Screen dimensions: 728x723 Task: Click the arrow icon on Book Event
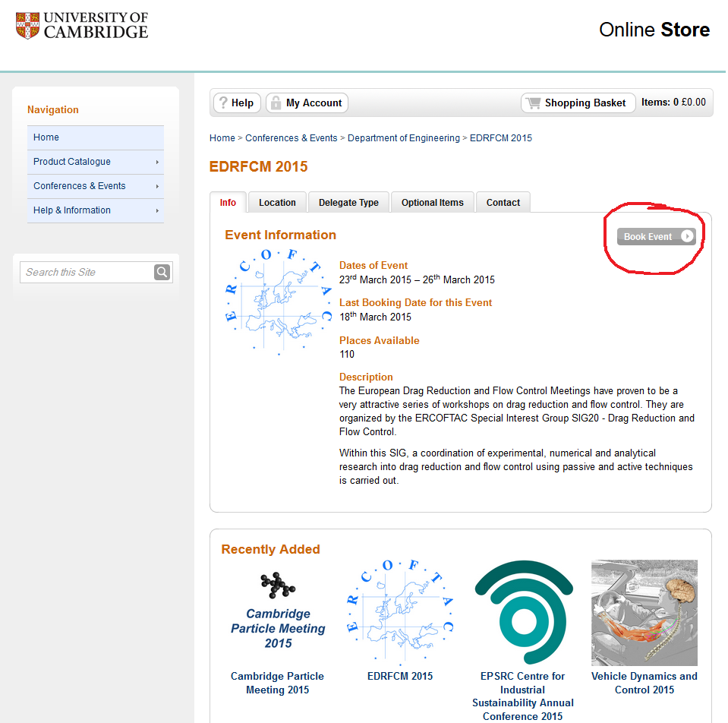click(687, 236)
